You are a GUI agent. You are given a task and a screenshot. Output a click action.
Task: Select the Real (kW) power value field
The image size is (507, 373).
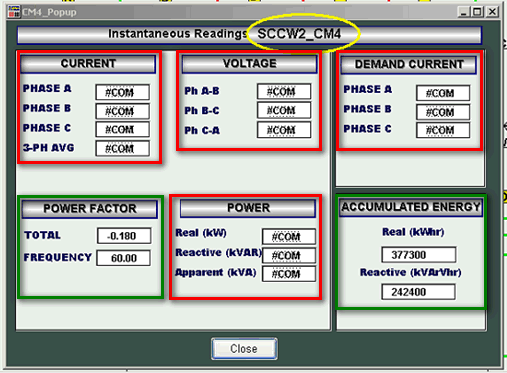289,237
